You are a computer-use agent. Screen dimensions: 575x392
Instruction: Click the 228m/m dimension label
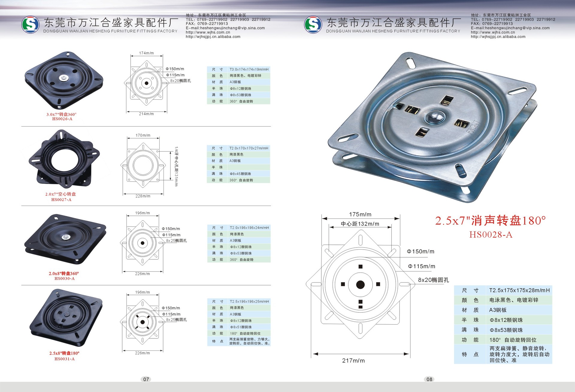pyautogui.click(x=143, y=196)
